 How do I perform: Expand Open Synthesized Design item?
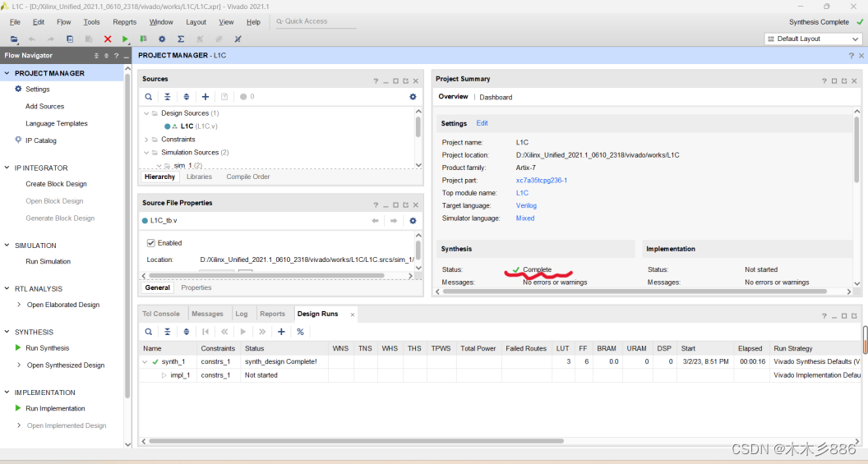19,365
